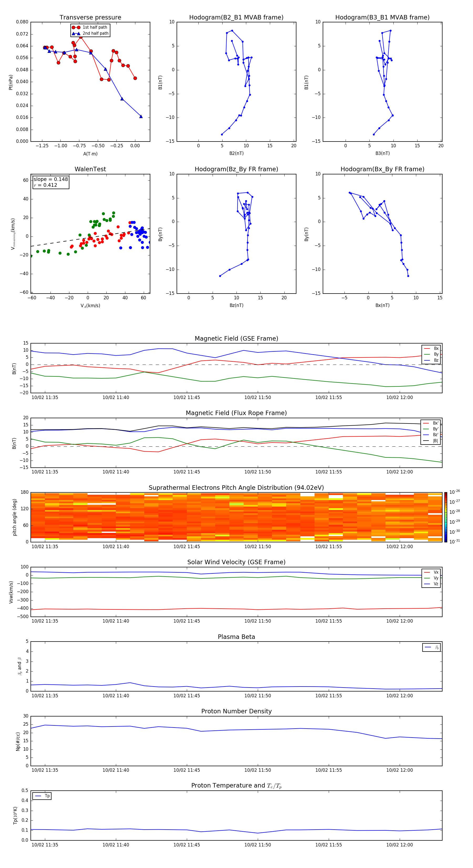Image resolution: width=473 pixels, height=868 pixels.
Task: Select "2nd half path" legend entry
Action: (x=90, y=33)
